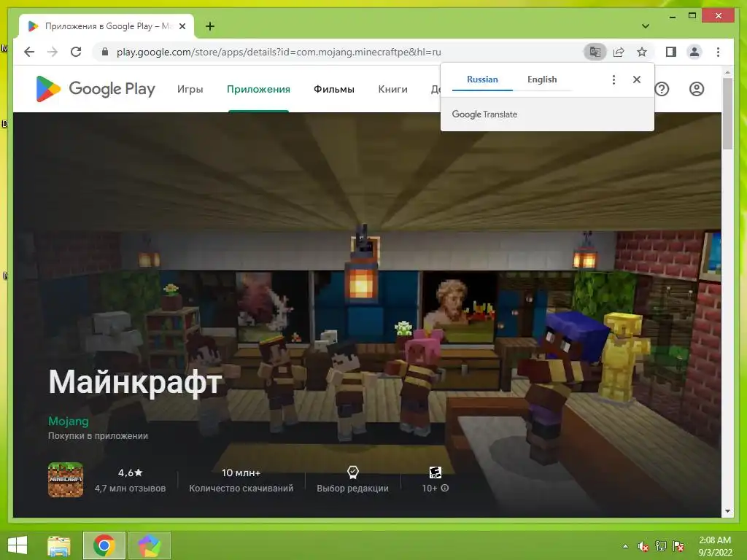Click the colorful pentagon app in taskbar
The height and width of the screenshot is (560, 747).
pos(149,545)
